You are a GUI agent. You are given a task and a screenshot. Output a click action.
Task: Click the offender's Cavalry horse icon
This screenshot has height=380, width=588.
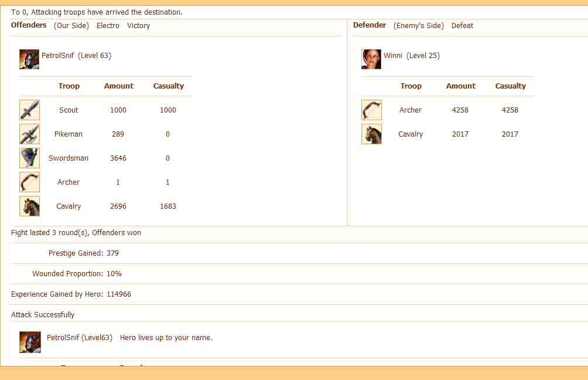[29, 206]
